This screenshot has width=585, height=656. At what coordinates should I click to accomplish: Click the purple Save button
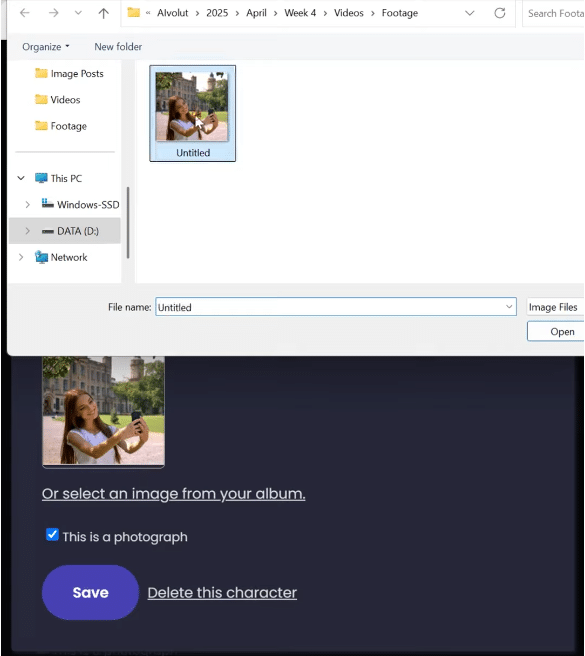coord(90,592)
